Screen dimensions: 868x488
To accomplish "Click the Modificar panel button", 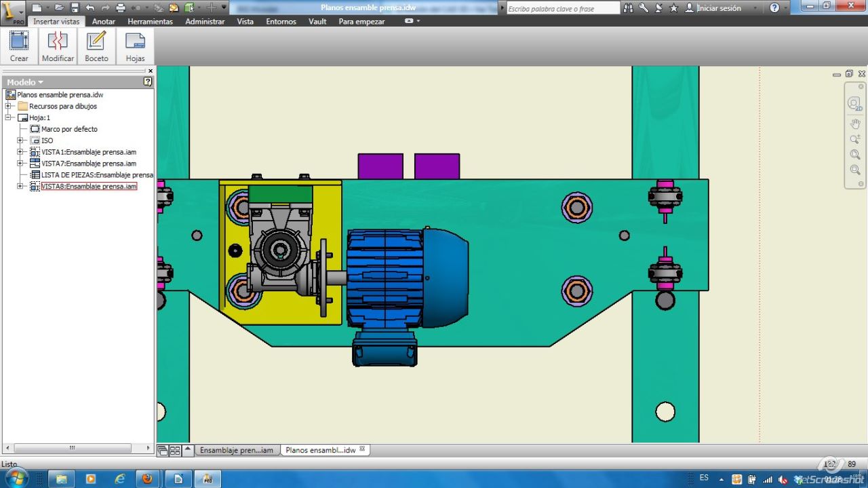I will (58, 46).
